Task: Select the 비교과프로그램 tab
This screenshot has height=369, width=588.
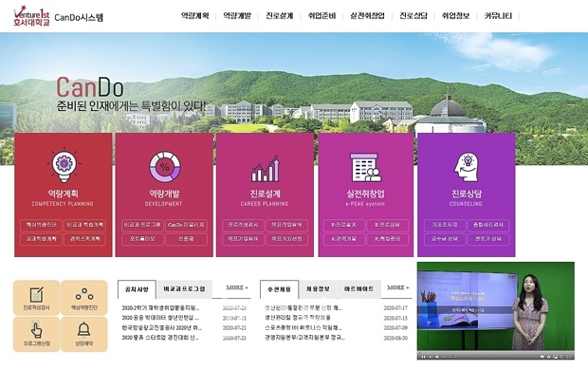Action: pos(185,289)
